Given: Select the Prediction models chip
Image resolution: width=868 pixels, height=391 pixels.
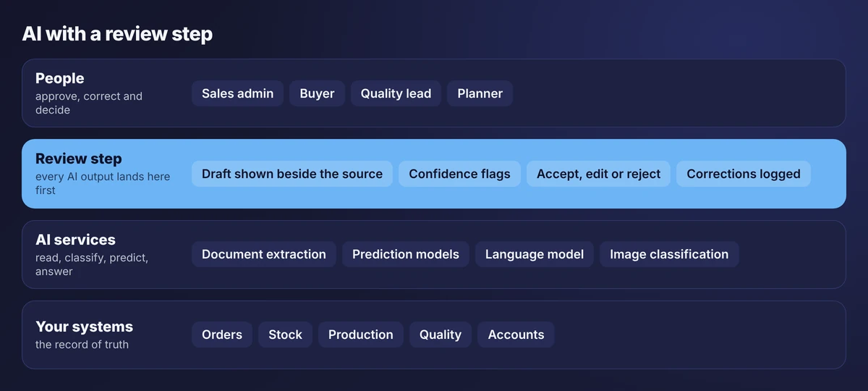Looking at the screenshot, I should click(x=406, y=254).
